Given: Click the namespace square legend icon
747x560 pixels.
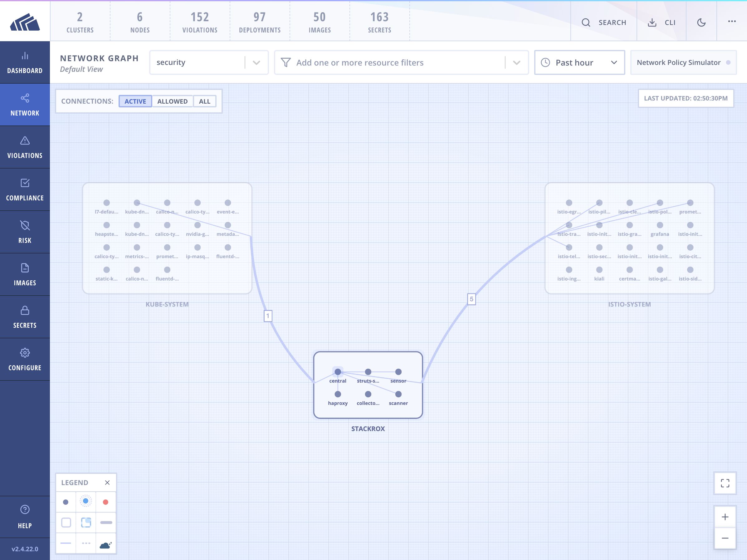Looking at the screenshot, I should pos(66,523).
